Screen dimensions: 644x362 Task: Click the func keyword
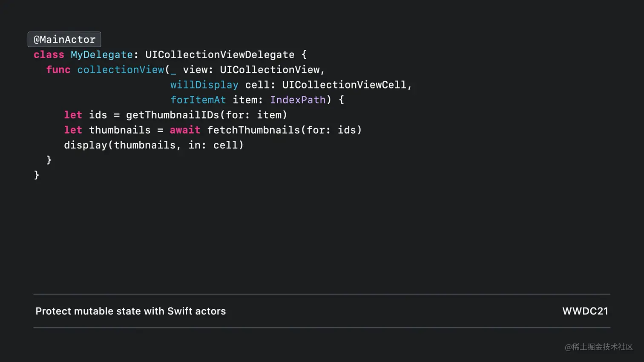(58, 69)
